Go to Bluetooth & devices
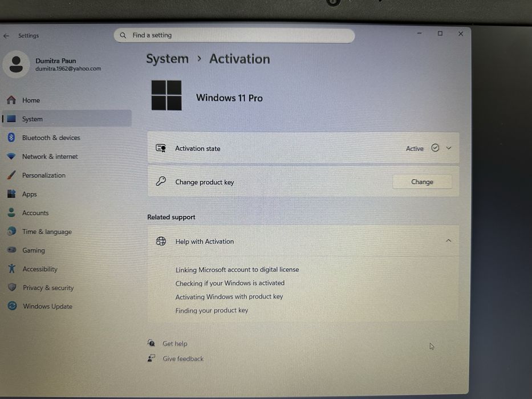532x399 pixels. [67, 137]
